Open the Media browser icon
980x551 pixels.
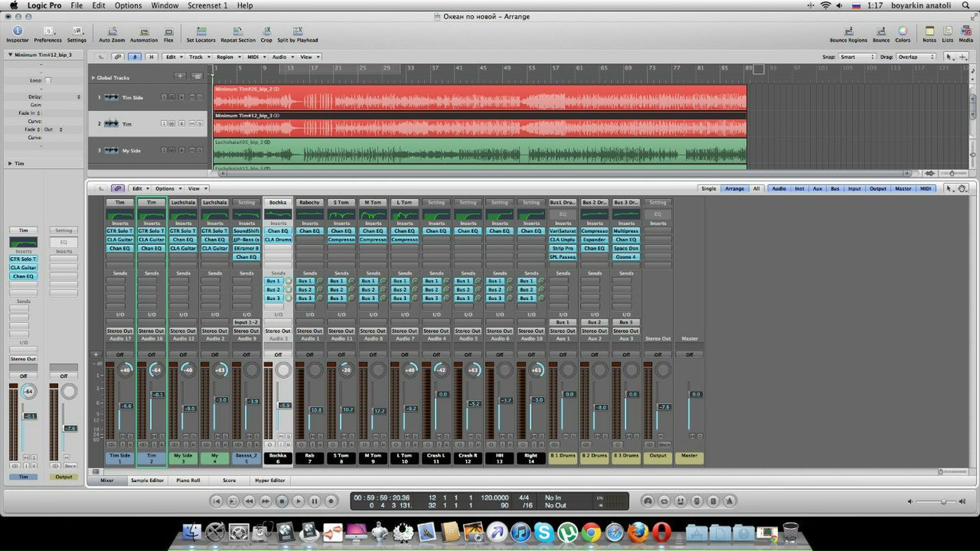click(x=966, y=31)
